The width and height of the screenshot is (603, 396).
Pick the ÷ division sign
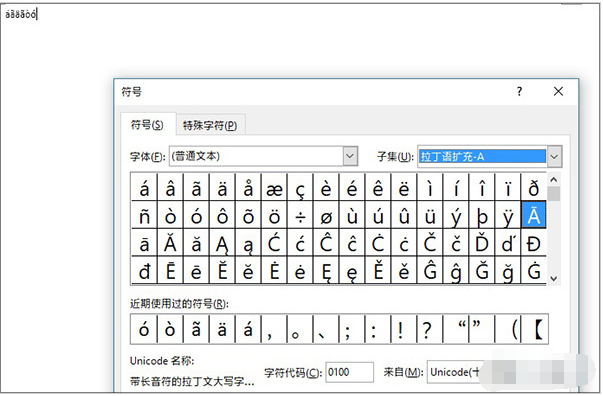pyautogui.click(x=300, y=215)
